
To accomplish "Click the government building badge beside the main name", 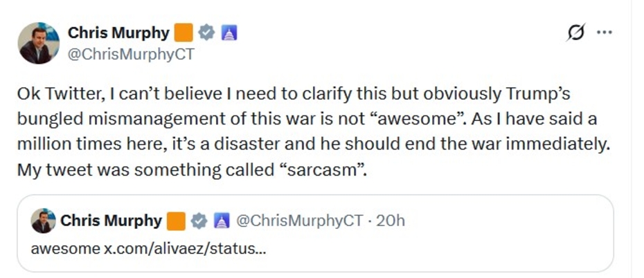I will pyautogui.click(x=229, y=33).
